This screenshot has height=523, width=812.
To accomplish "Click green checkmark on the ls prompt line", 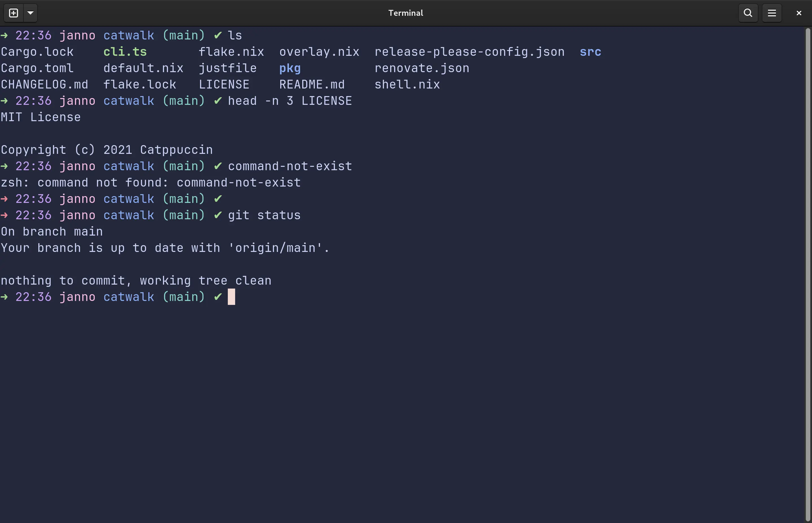I will pyautogui.click(x=218, y=35).
